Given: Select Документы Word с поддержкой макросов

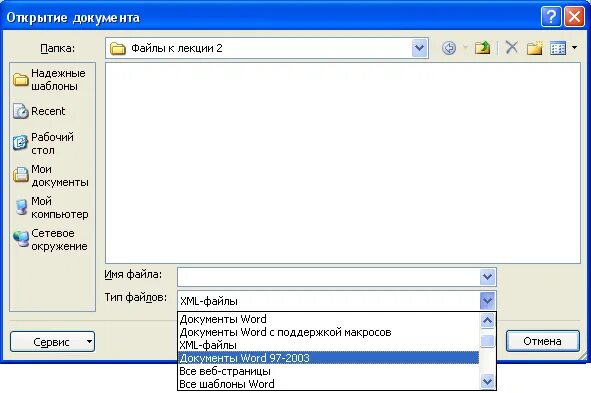Looking at the screenshot, I should (x=328, y=332).
